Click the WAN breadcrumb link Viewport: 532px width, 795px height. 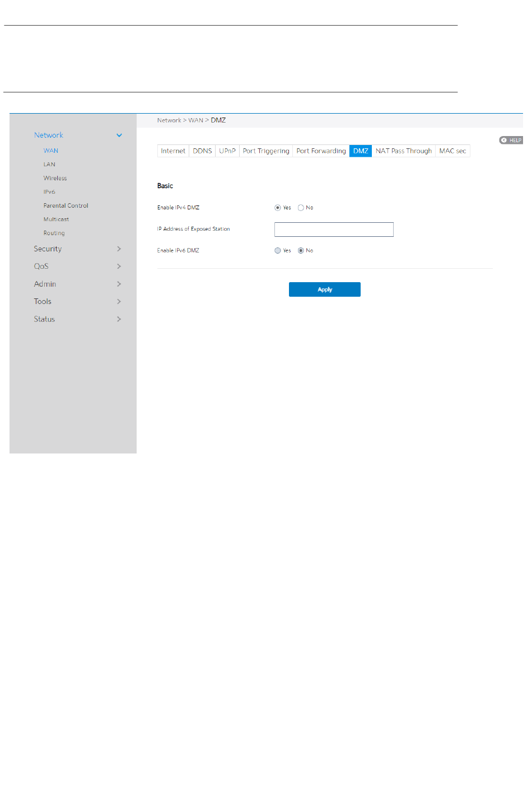point(195,120)
